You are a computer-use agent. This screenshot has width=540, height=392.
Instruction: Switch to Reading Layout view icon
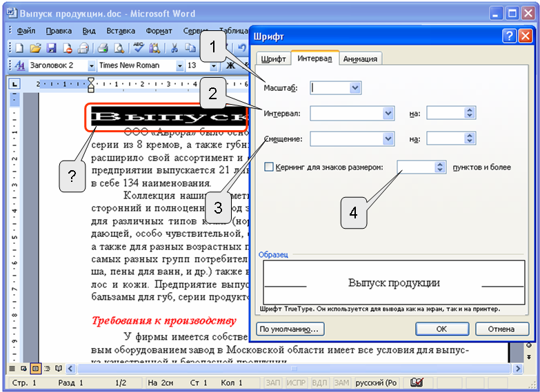pyautogui.click(x=59, y=369)
